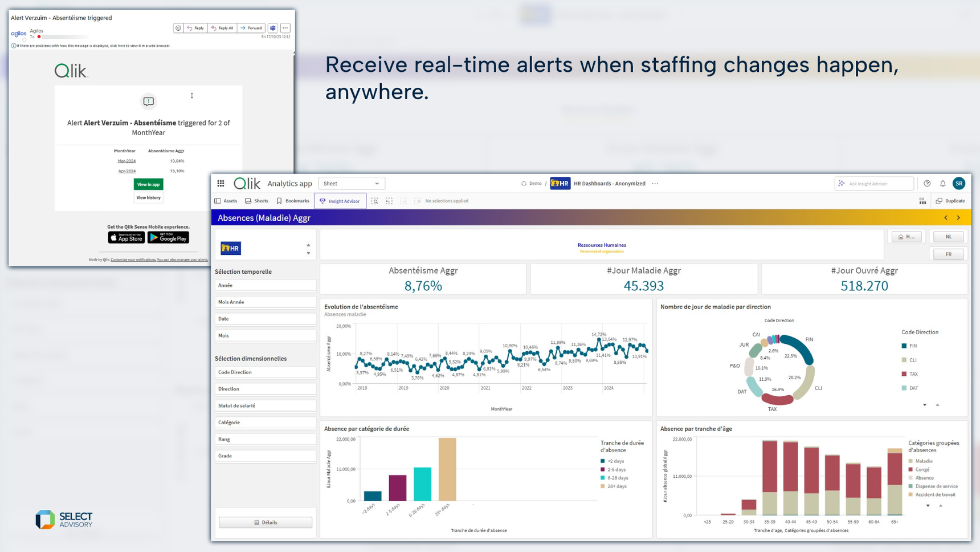Click the 6-28 days legend color swatch
980x552 pixels.
[603, 478]
